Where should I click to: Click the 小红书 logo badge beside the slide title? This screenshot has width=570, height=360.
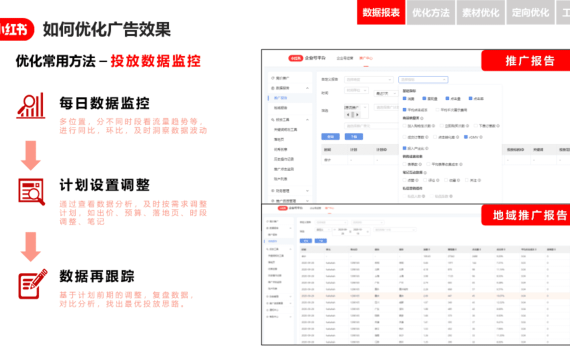pyautogui.click(x=16, y=29)
